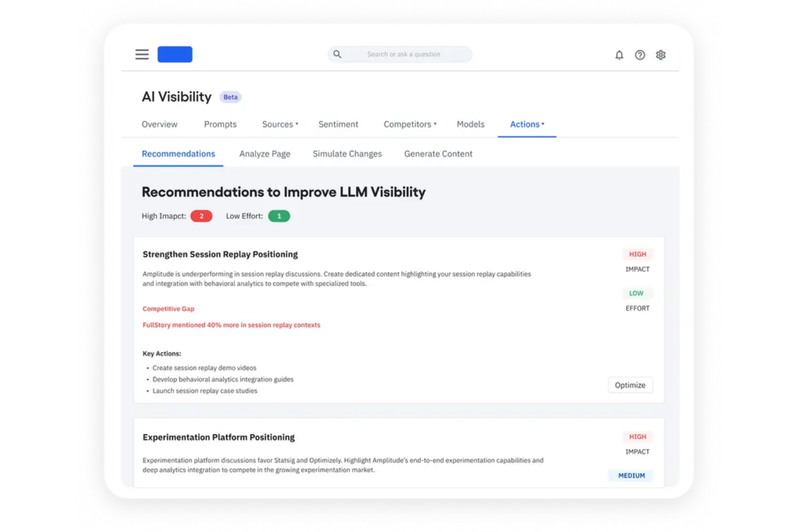Open help using the question mark icon

point(639,54)
